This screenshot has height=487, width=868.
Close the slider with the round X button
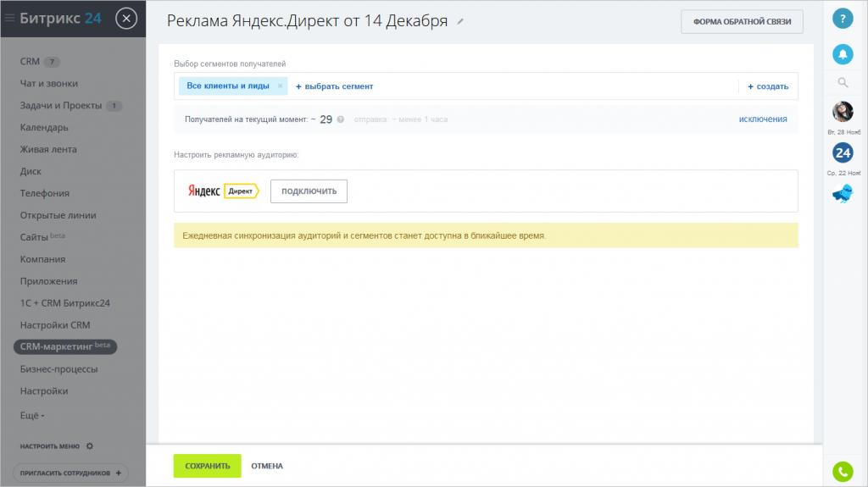(126, 19)
